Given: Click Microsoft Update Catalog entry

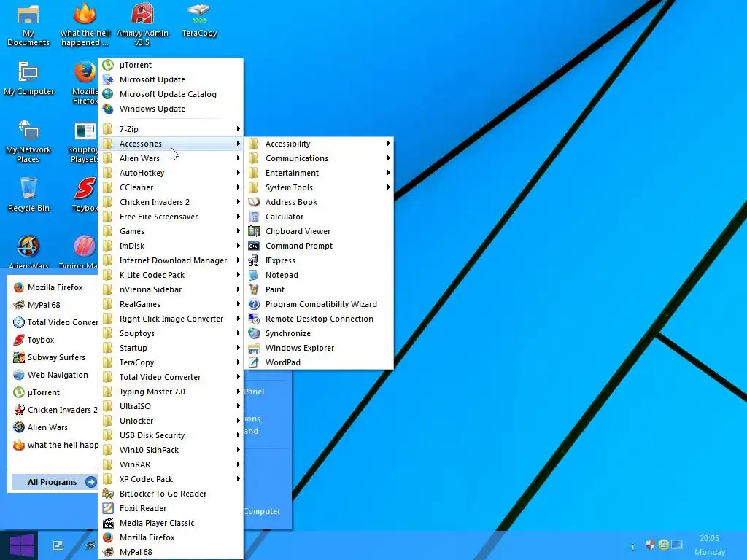Looking at the screenshot, I should pos(171,94).
